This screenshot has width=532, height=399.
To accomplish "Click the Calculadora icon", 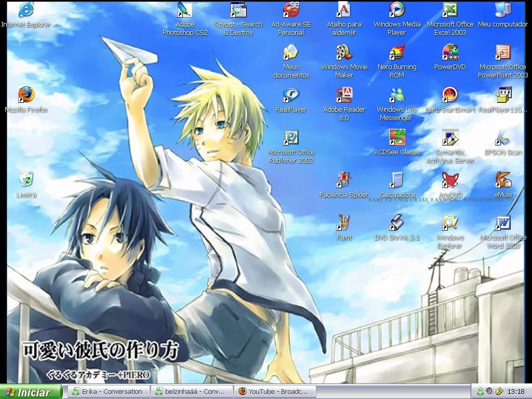I will tap(397, 180).
